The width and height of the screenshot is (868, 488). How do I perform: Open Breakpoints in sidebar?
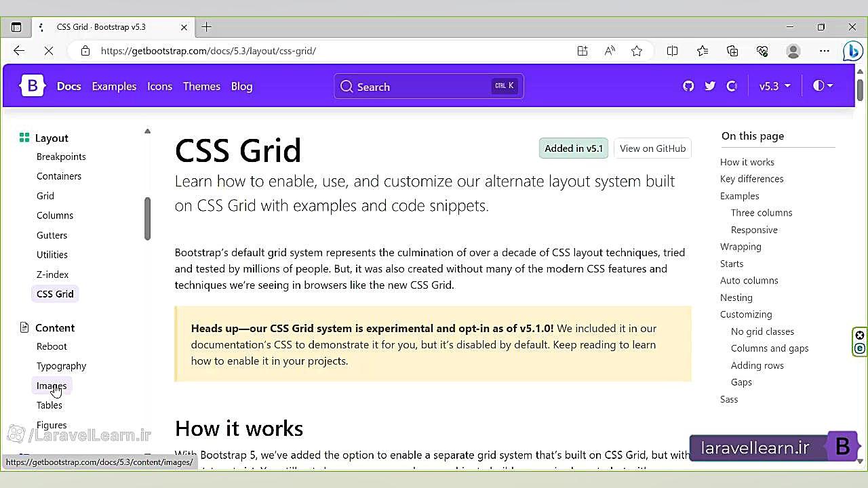coord(61,157)
